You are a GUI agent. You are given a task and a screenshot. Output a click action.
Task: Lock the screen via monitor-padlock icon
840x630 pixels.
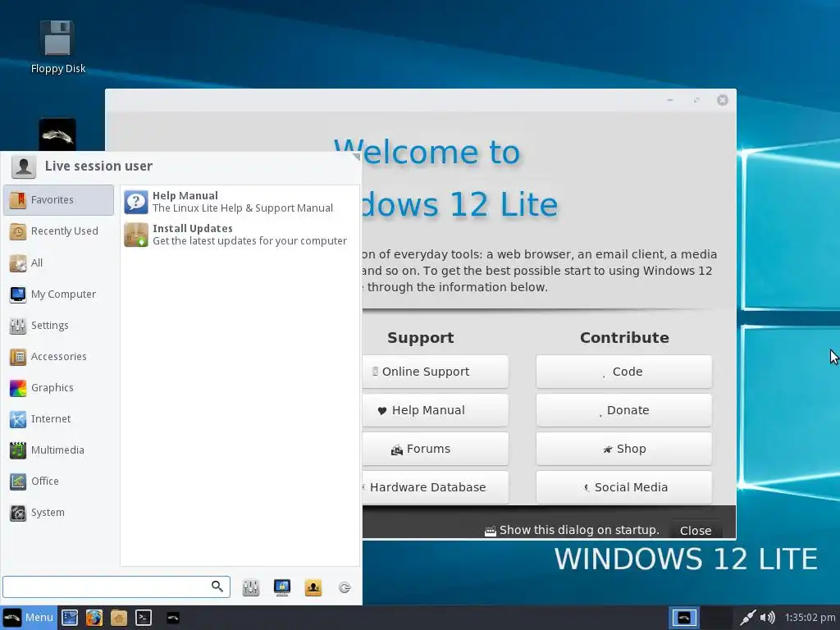[x=282, y=587]
